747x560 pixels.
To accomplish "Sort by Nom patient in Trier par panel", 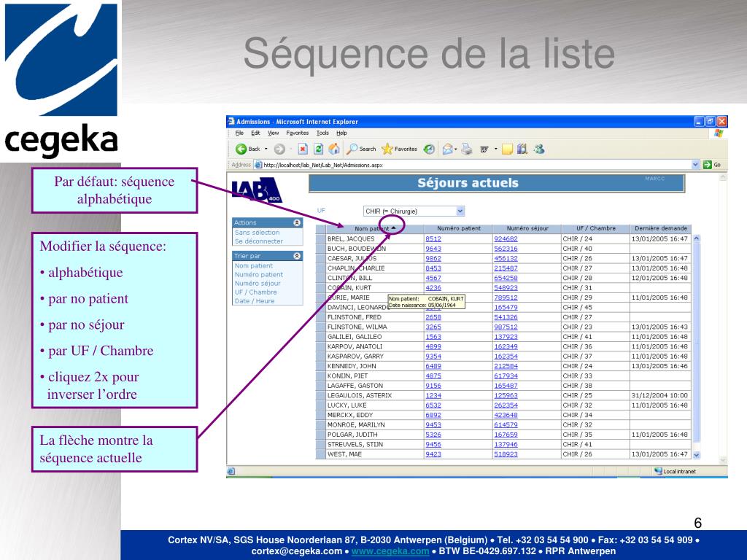I will coord(253,265).
